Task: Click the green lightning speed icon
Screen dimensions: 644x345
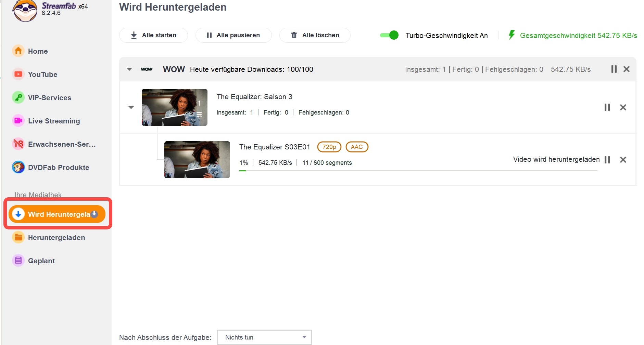Action: (x=512, y=35)
